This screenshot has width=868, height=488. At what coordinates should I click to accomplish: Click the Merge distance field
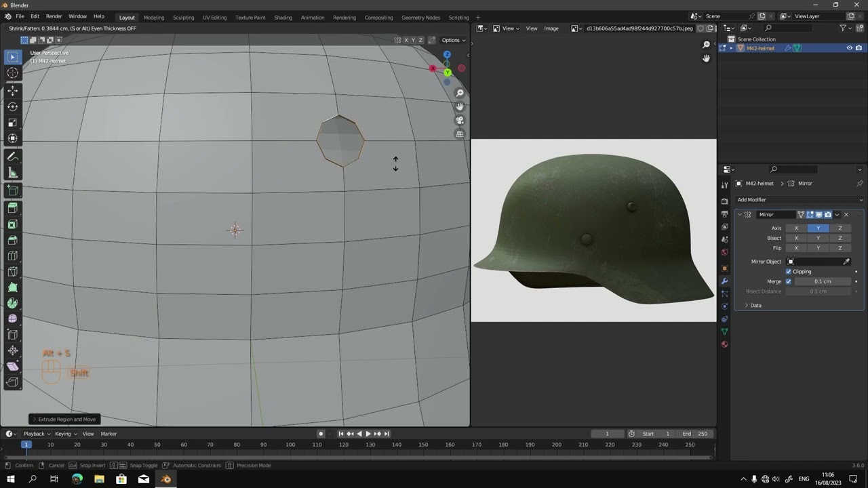(823, 281)
